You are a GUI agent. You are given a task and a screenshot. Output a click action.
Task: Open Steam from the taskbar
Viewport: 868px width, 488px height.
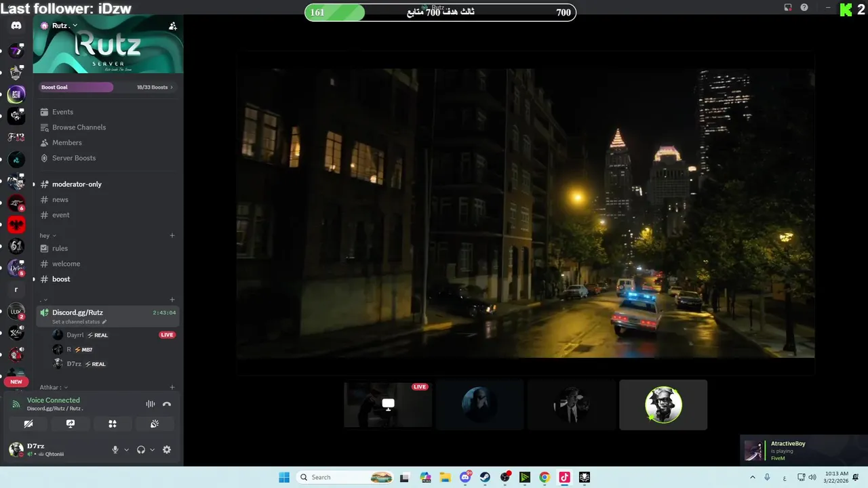pyautogui.click(x=486, y=477)
